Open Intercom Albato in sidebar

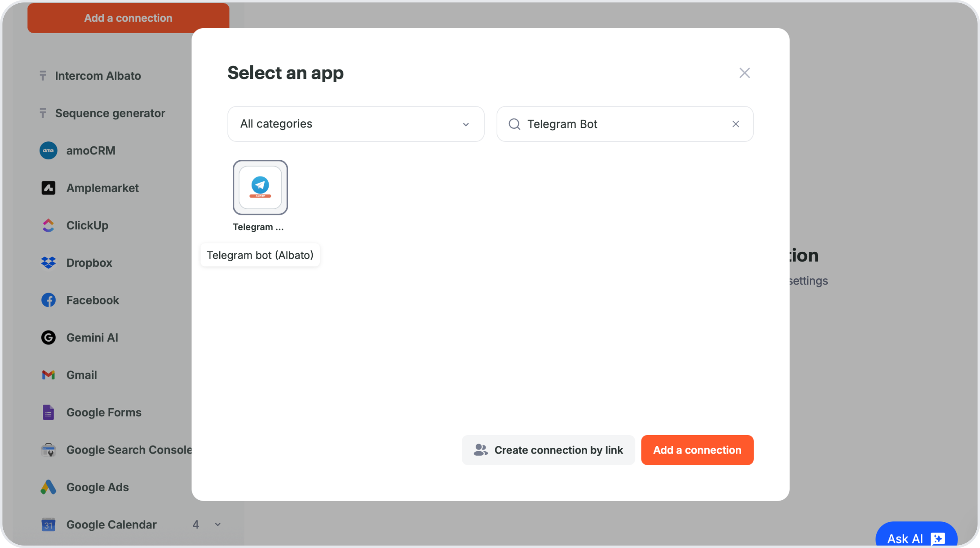click(x=98, y=76)
